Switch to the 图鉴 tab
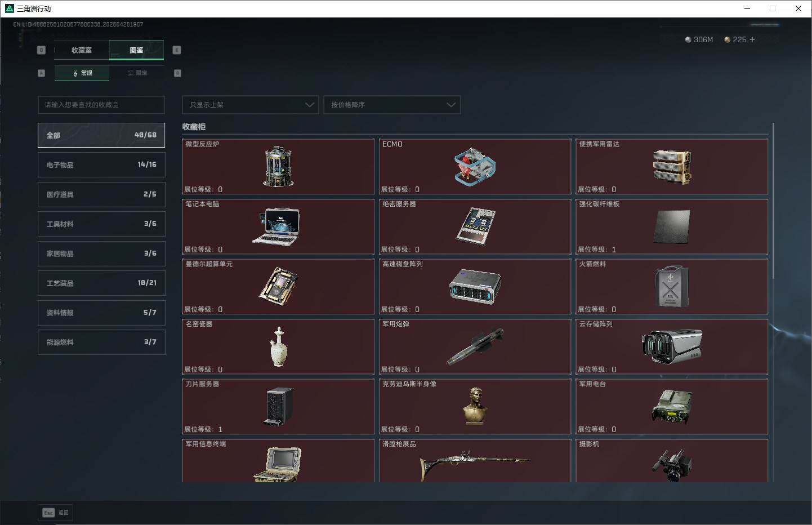This screenshot has width=812, height=525. 136,50
